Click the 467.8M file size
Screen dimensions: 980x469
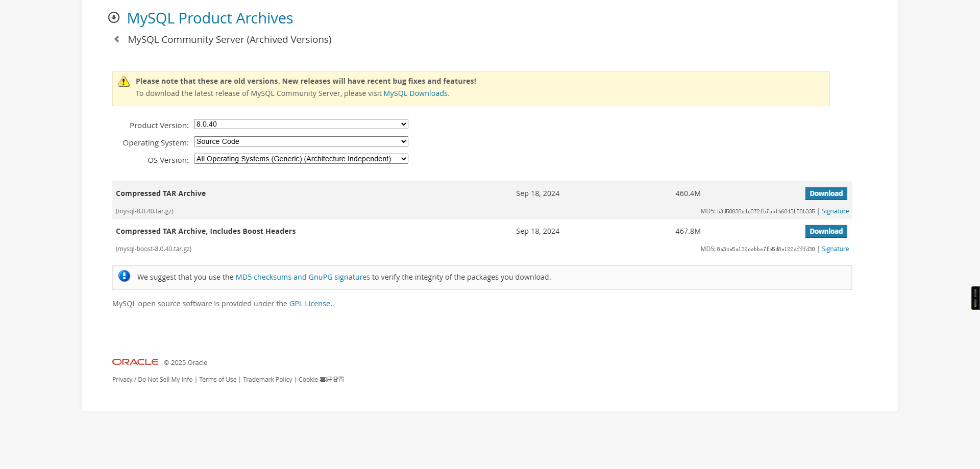[688, 231]
